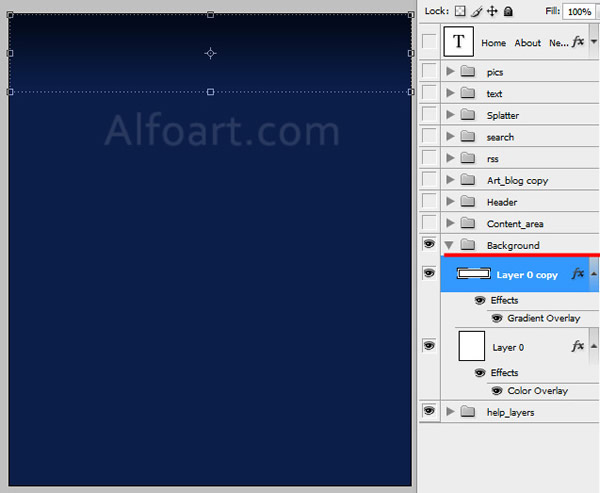Image resolution: width=600 pixels, height=493 pixels.
Task: Toggle Color Overlay effect visibility
Action: [497, 390]
